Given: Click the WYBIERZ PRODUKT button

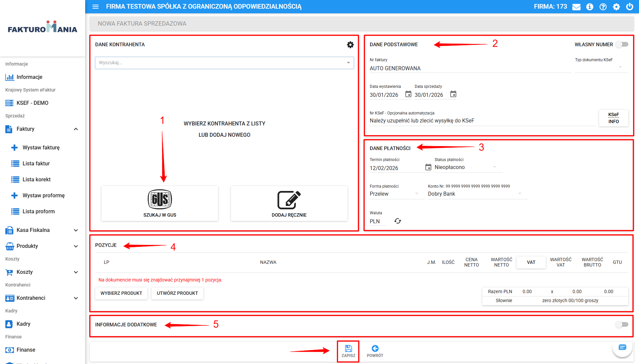Looking at the screenshot, I should tap(121, 293).
